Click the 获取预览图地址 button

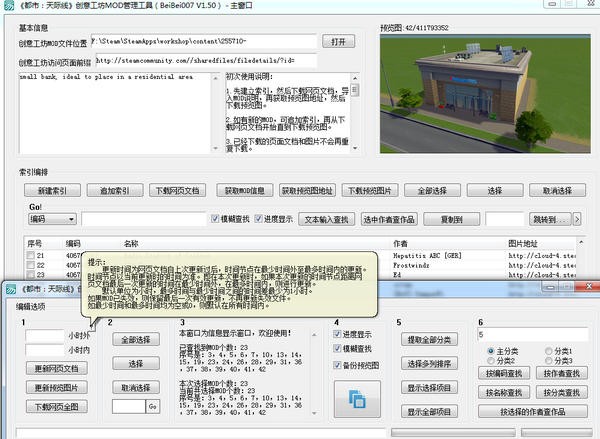pos(307,191)
